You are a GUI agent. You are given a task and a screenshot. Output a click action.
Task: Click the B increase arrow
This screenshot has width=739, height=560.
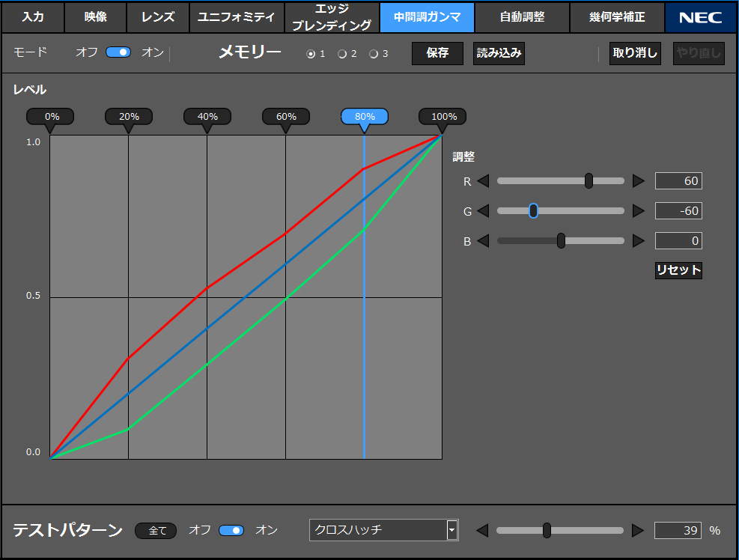(638, 241)
